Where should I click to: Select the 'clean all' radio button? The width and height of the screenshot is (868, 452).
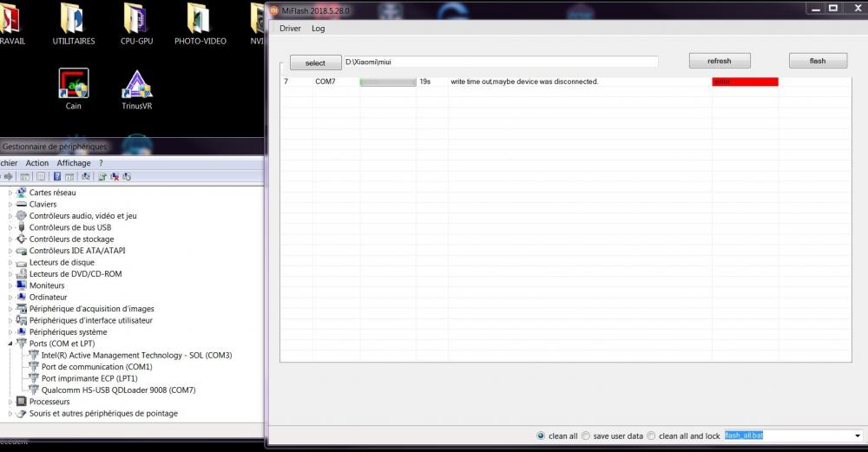coord(542,436)
